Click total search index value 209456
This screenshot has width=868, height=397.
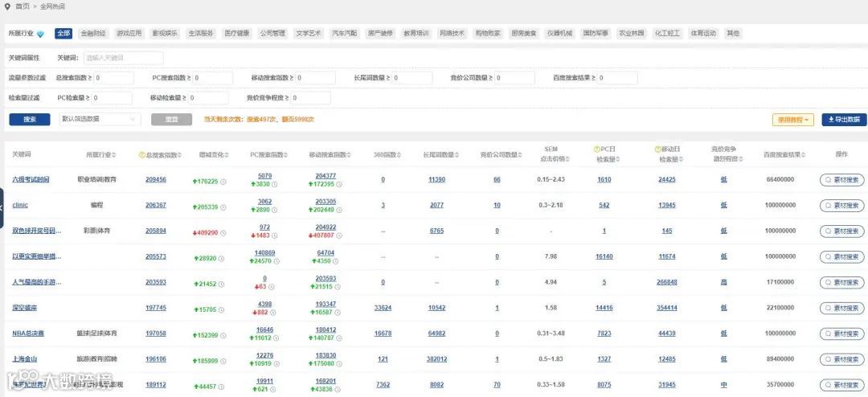pos(156,180)
